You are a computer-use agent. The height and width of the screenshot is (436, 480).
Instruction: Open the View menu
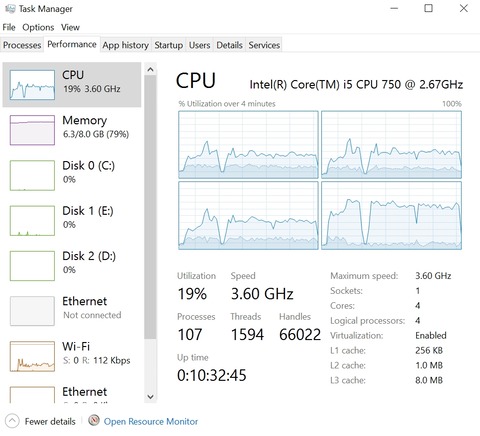click(x=70, y=27)
